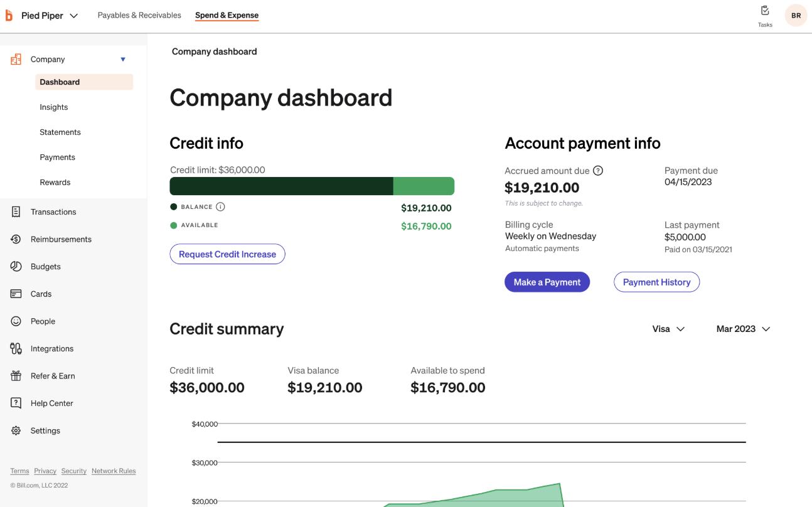Click the Make a Payment button
812x507 pixels.
(x=547, y=282)
